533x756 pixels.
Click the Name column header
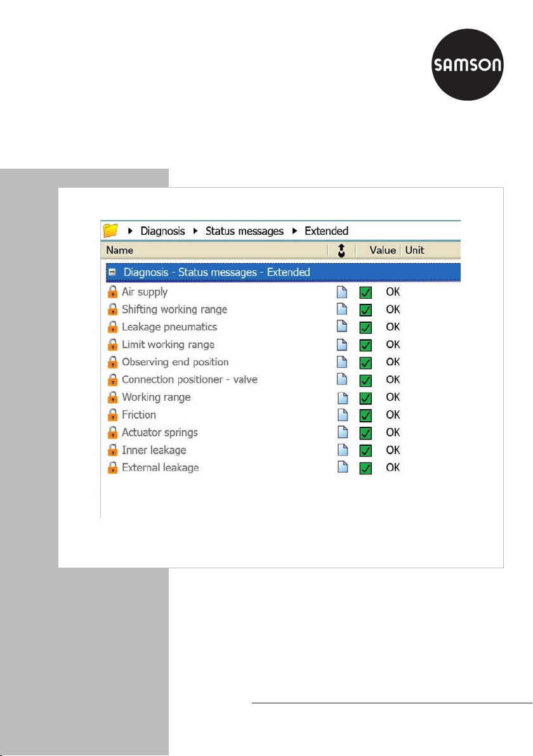[x=120, y=251]
